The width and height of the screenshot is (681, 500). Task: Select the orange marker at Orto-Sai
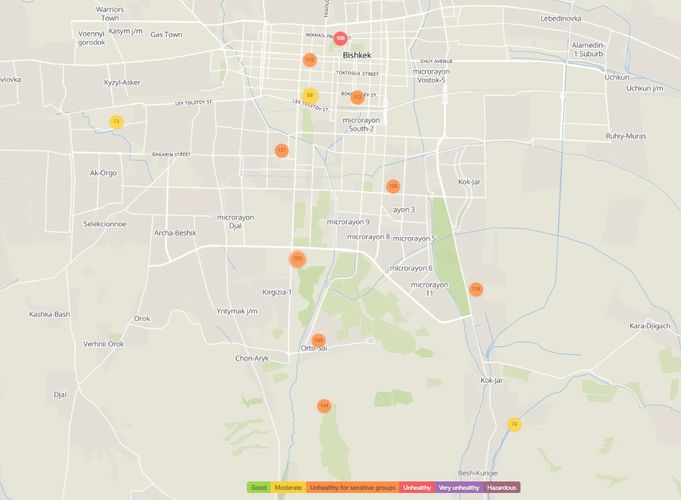click(x=318, y=340)
